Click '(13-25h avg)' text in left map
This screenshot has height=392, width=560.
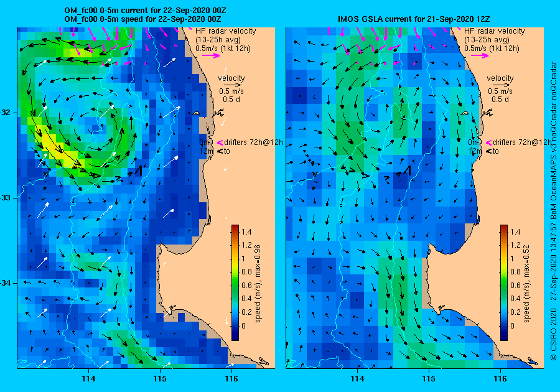[218, 40]
